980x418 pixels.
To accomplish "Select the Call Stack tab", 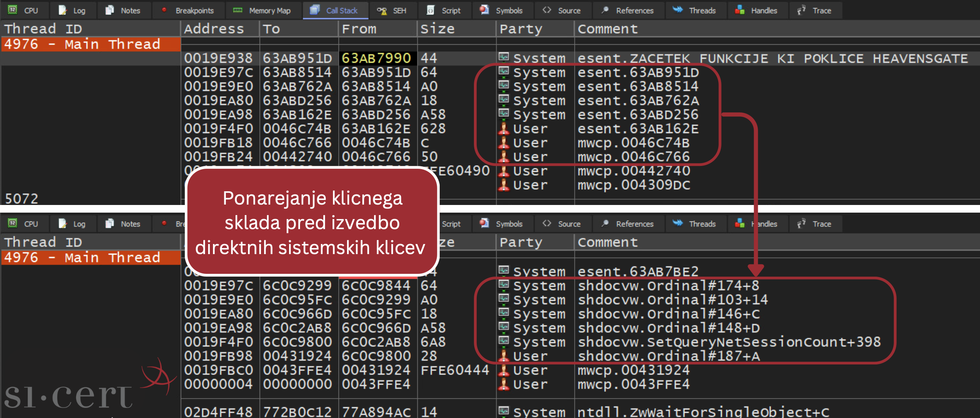I will 335,10.
